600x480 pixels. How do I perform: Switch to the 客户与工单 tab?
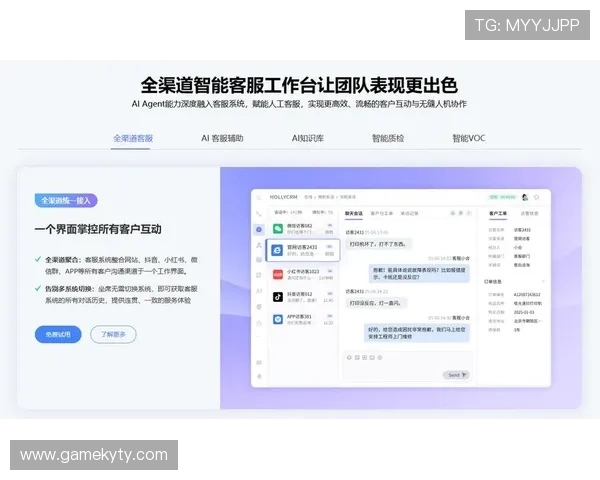point(382,214)
